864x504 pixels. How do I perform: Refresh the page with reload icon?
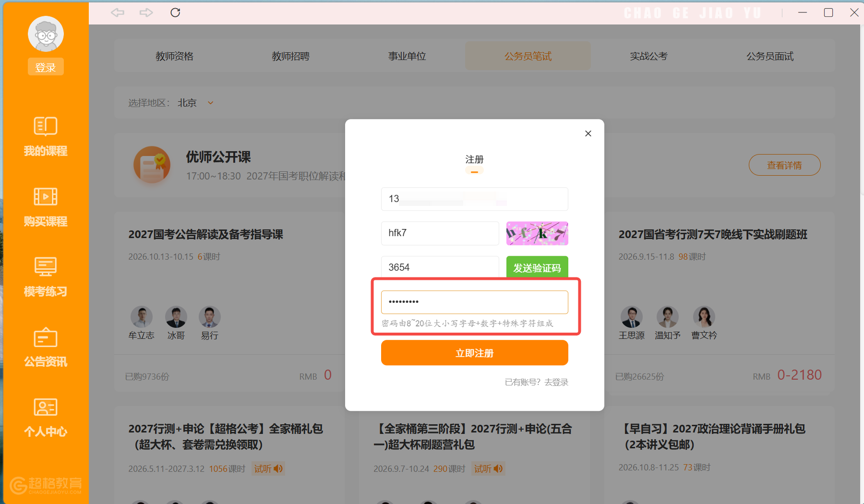(175, 12)
